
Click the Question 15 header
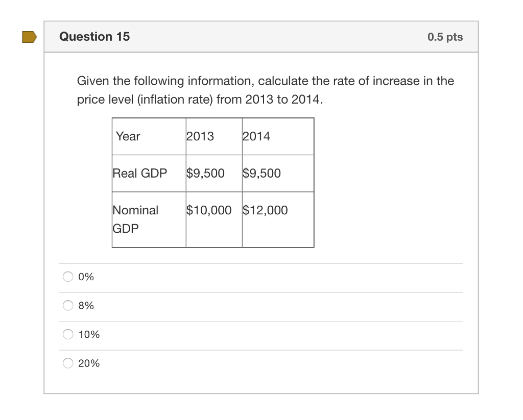(x=94, y=36)
